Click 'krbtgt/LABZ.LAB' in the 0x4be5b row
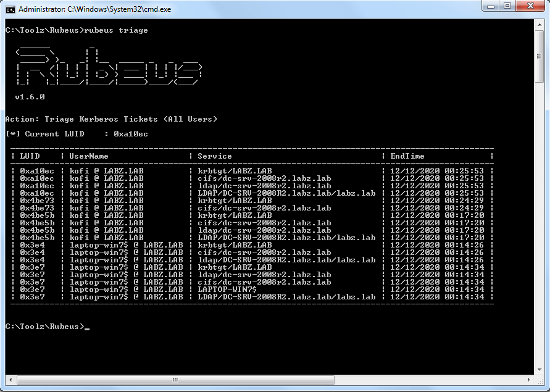This screenshot has height=392, width=550. click(x=235, y=215)
